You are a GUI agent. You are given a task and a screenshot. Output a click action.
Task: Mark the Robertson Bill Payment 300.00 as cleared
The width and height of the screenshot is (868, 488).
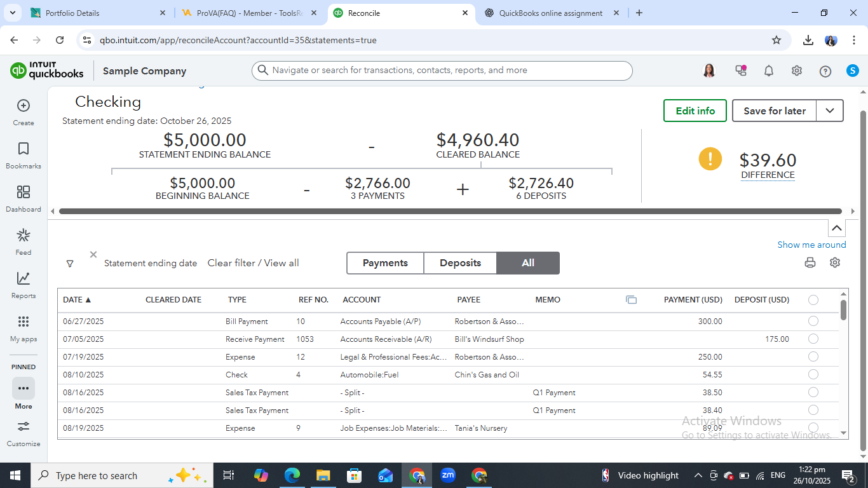point(813,322)
